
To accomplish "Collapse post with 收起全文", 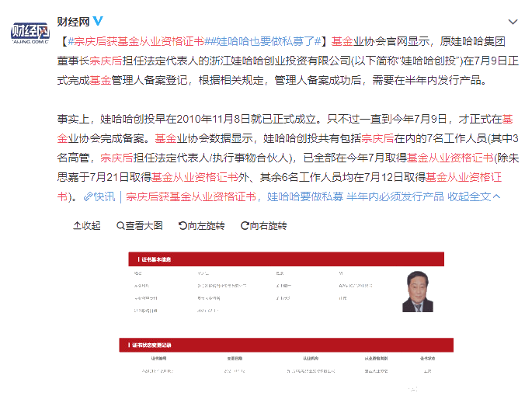I will point(474,196).
